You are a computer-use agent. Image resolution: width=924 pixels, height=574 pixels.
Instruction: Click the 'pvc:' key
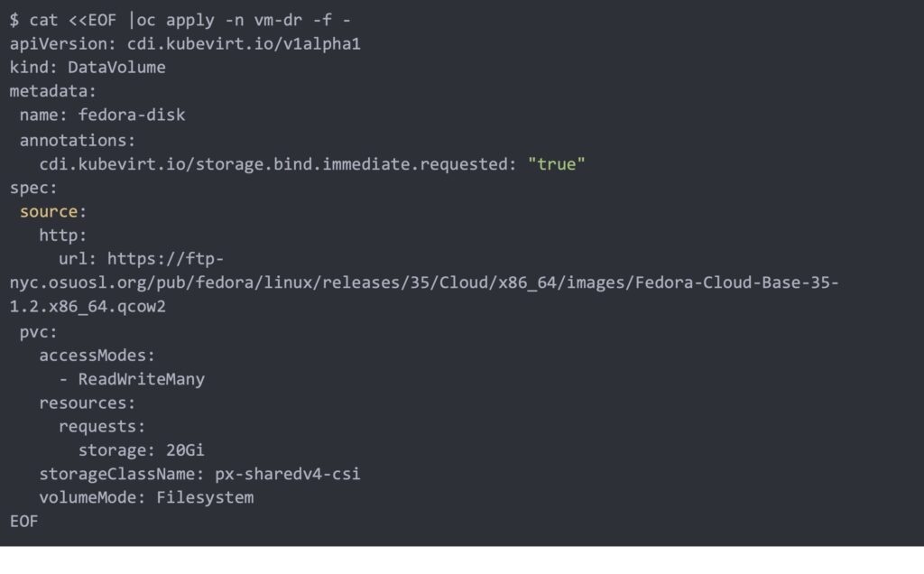click(39, 331)
